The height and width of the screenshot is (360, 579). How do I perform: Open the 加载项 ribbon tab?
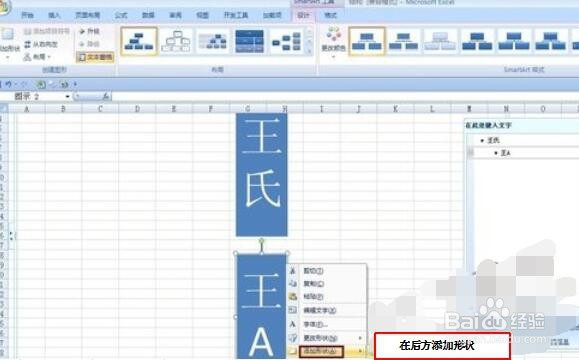click(x=272, y=15)
